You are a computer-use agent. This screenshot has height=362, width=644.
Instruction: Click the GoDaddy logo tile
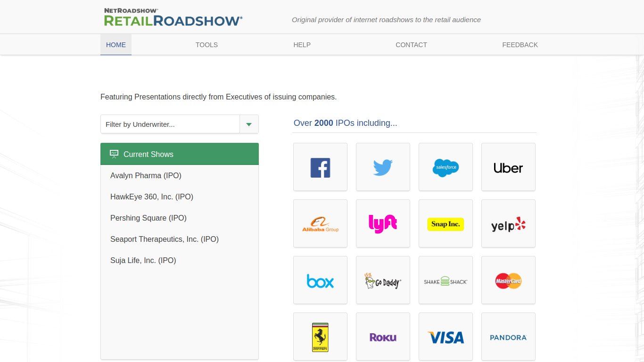point(383,280)
